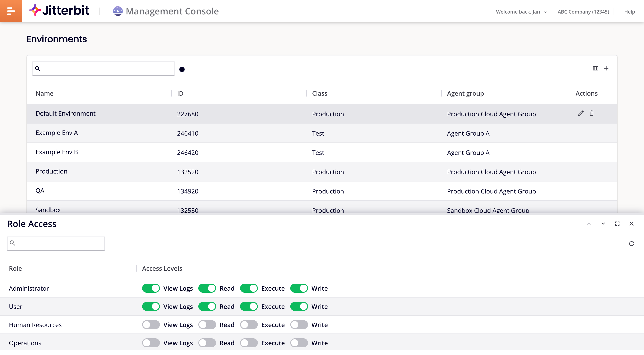The width and height of the screenshot is (644, 355).
Task: Toggle Administrator View Logs access
Action: pyautogui.click(x=151, y=288)
